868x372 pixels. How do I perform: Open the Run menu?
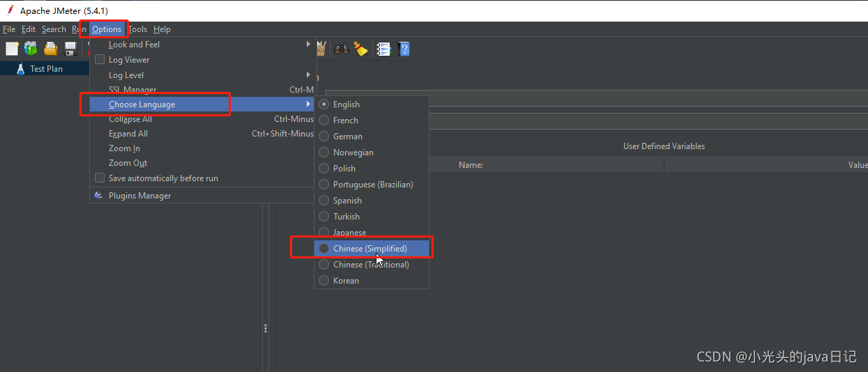pyautogui.click(x=79, y=29)
